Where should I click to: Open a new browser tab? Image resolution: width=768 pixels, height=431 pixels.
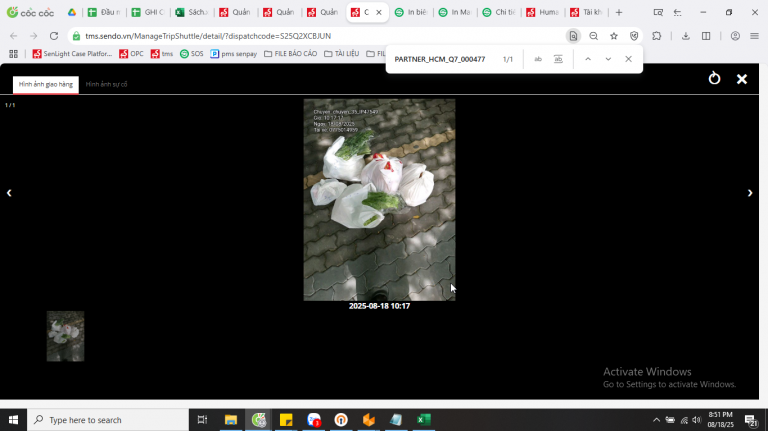[619, 12]
